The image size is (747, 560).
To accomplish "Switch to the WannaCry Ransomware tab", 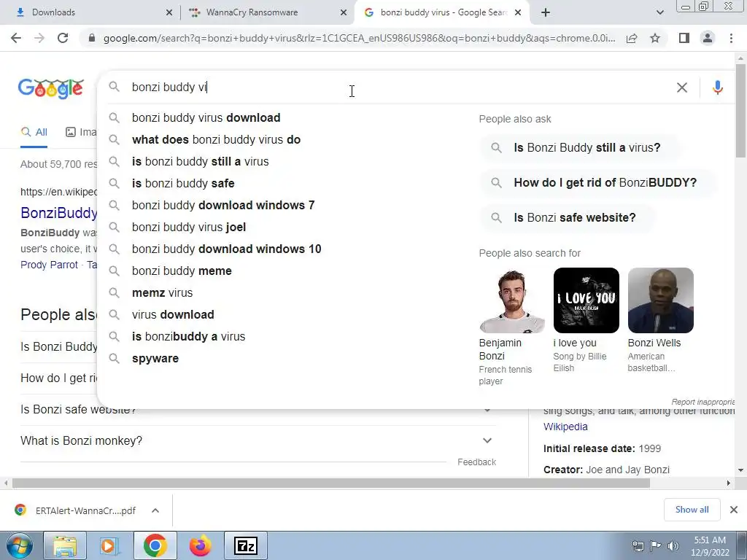I will 267,12.
